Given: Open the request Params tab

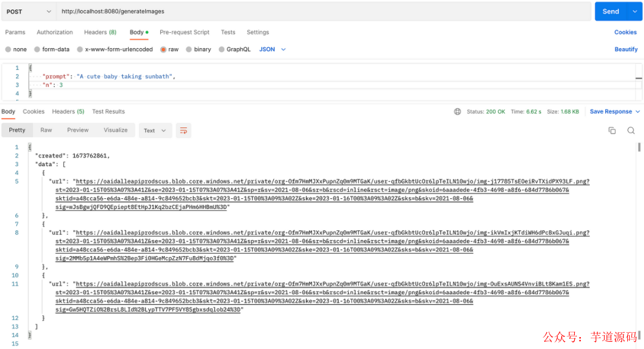Looking at the screenshot, I should tap(15, 32).
